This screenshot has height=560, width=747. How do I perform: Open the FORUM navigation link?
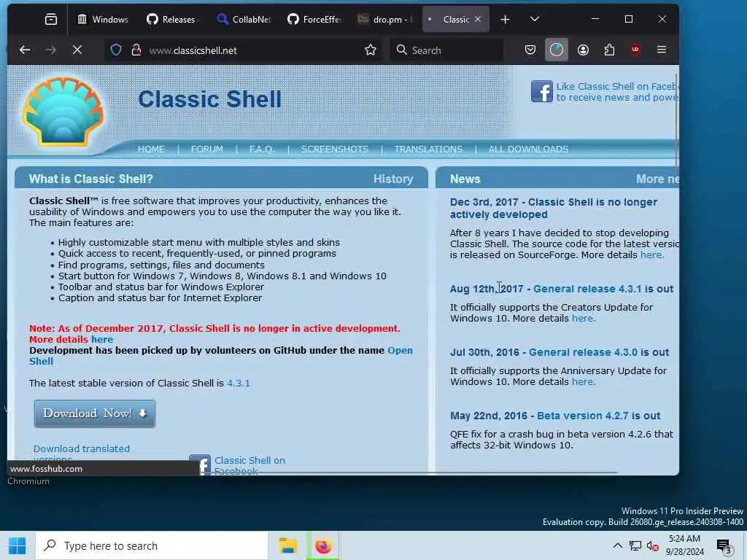(206, 149)
